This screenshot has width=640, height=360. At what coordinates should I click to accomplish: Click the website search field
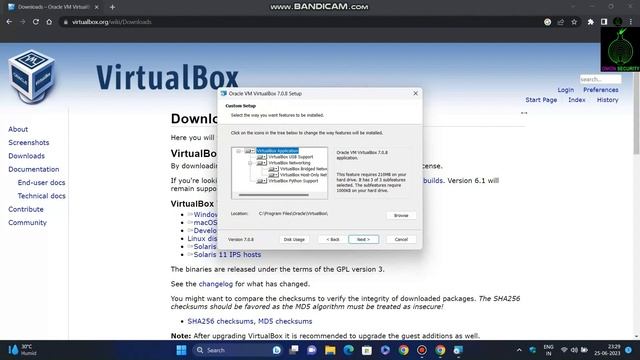click(x=600, y=79)
